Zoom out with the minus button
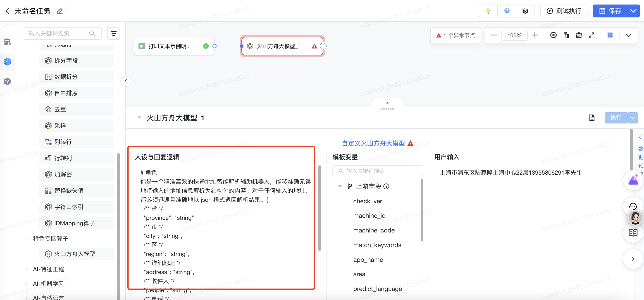The image size is (644, 300). [494, 35]
